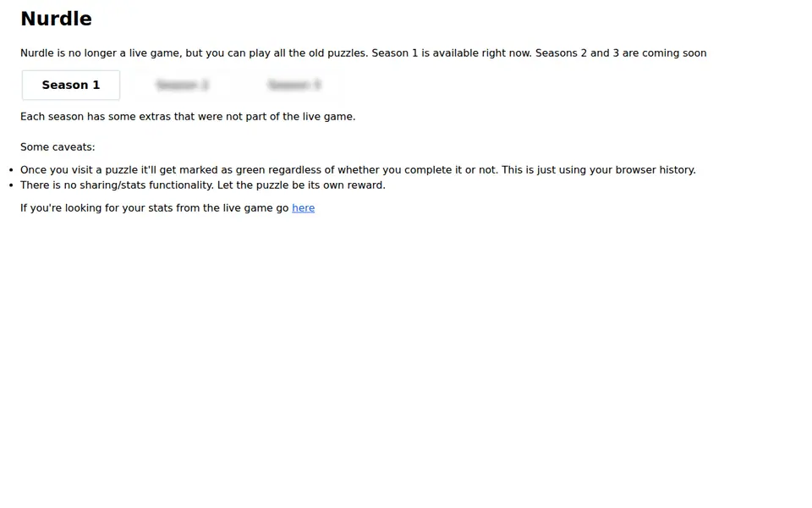Click the second caveat bullet marker
Viewport: 812px width, 508px height.
(x=11, y=185)
